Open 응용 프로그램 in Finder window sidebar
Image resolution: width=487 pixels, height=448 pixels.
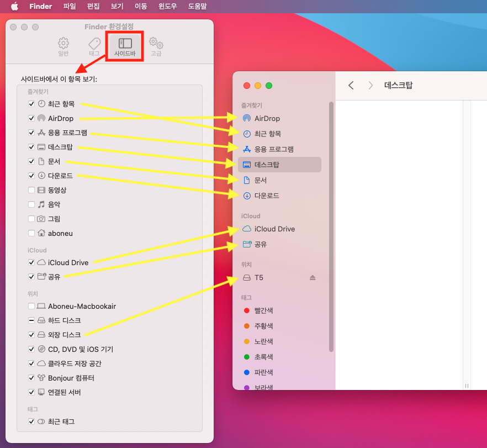point(279,149)
